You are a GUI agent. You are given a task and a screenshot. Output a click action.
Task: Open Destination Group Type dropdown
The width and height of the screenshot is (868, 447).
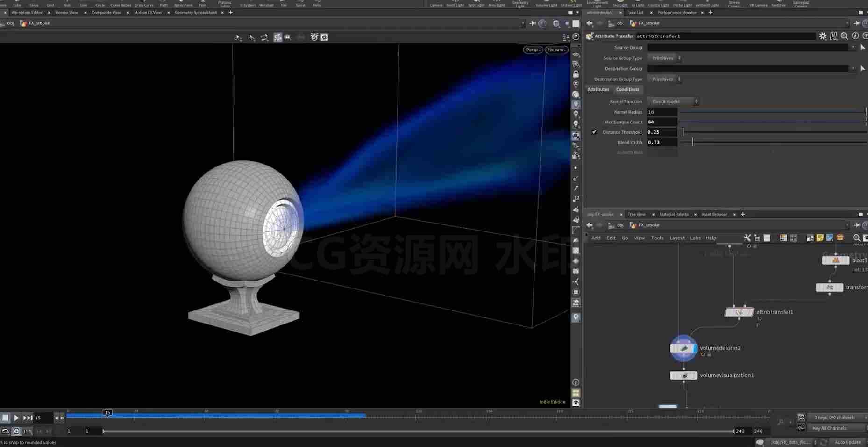point(664,79)
